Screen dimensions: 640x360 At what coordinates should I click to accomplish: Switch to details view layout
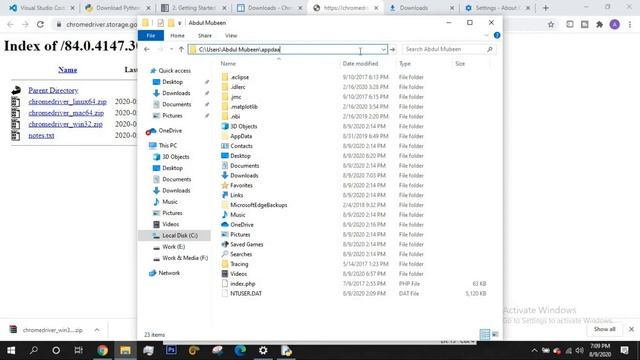coord(484,334)
